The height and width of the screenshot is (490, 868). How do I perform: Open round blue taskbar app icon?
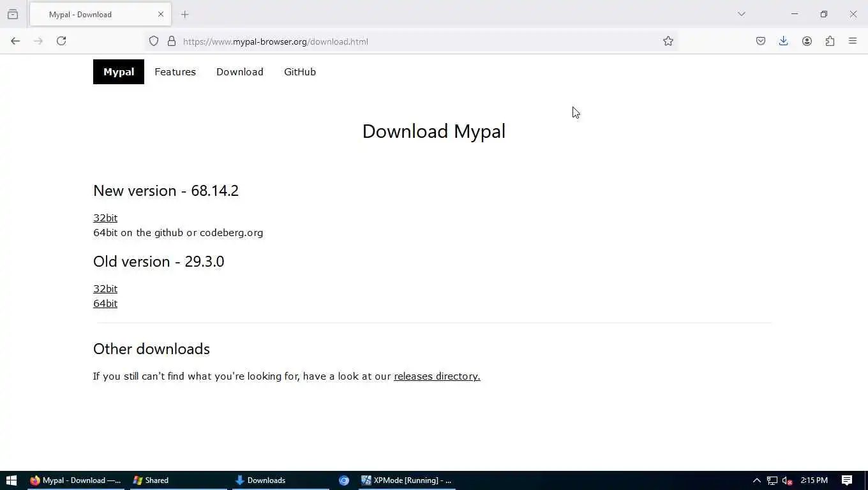click(x=344, y=480)
